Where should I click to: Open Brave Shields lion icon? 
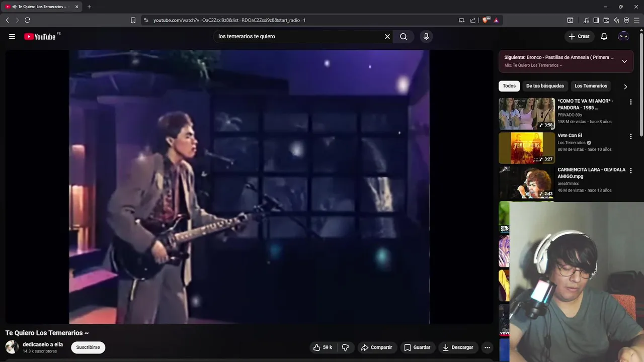click(x=485, y=20)
